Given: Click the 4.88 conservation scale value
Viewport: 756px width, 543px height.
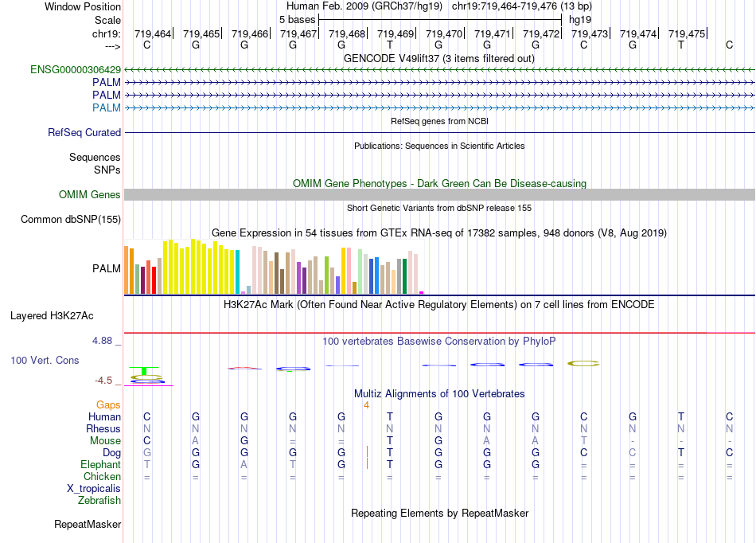Looking at the screenshot, I should (102, 341).
